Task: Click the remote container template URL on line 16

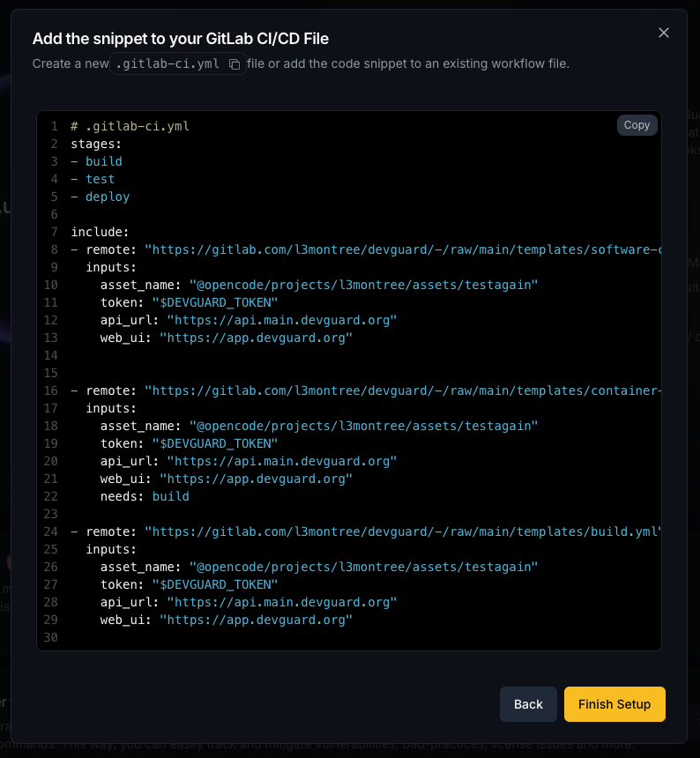Action: (403, 390)
